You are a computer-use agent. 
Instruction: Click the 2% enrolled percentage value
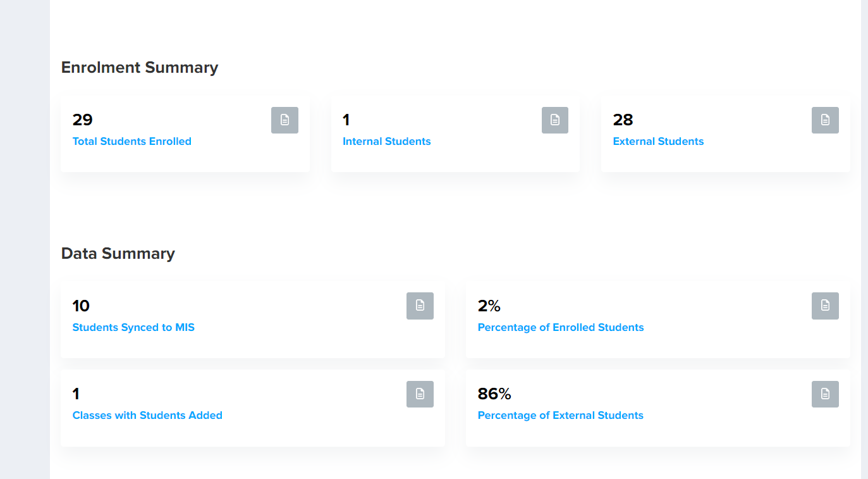click(x=489, y=306)
